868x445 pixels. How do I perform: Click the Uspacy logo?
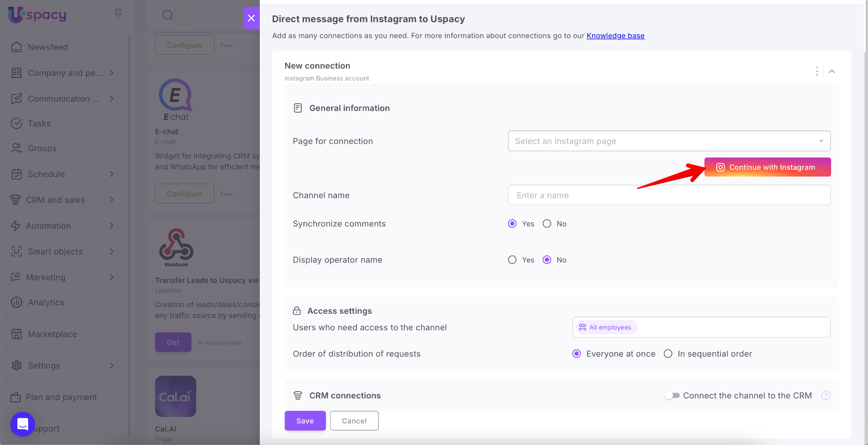tap(37, 15)
